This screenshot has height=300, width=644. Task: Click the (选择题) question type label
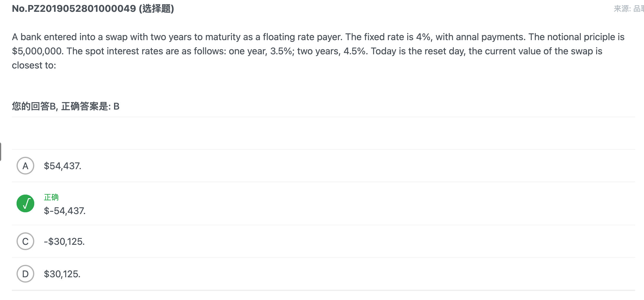point(156,9)
